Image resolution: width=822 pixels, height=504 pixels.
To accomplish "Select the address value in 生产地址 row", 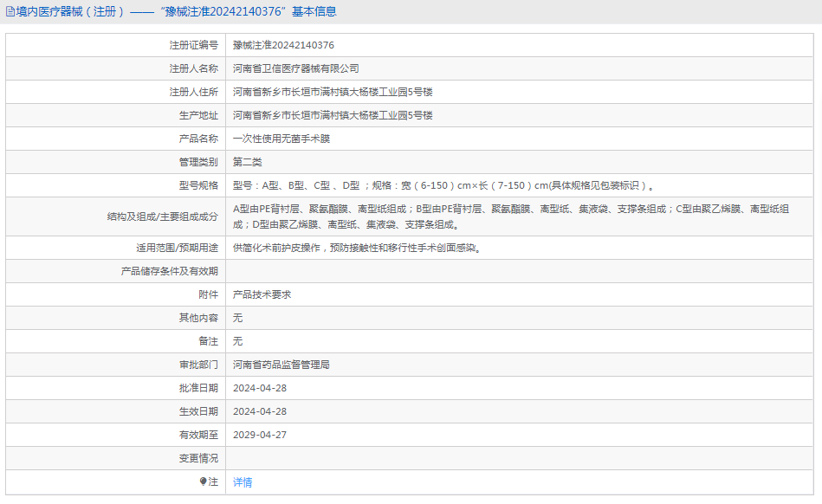I will click(333, 115).
